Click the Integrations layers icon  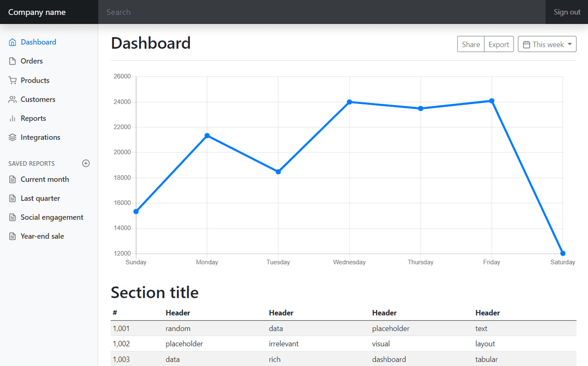[12, 137]
